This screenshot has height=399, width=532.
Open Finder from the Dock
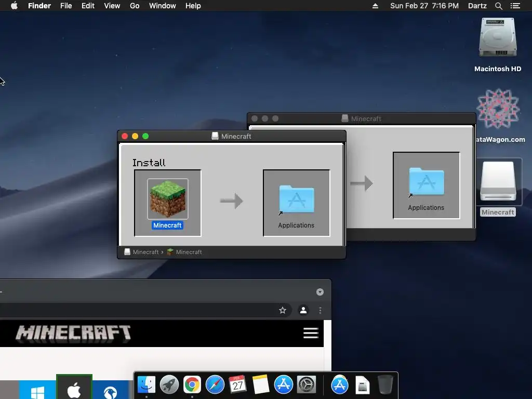coord(147,385)
